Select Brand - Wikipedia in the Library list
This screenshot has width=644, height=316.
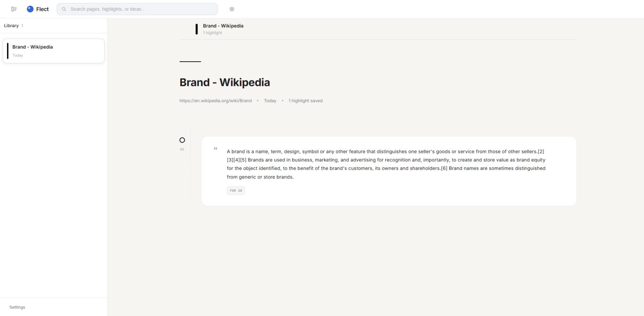pyautogui.click(x=53, y=51)
